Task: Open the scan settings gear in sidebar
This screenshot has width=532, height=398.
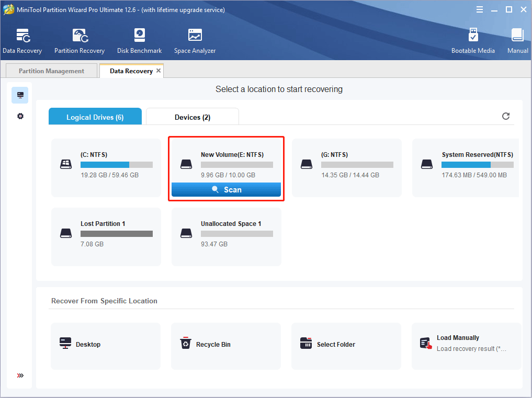Action: click(20, 116)
